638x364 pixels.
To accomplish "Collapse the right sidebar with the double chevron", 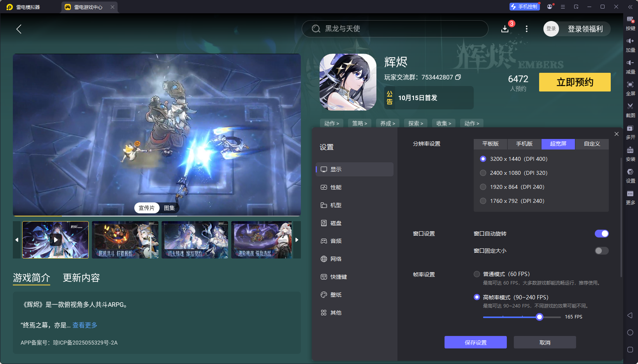I will click(630, 7).
